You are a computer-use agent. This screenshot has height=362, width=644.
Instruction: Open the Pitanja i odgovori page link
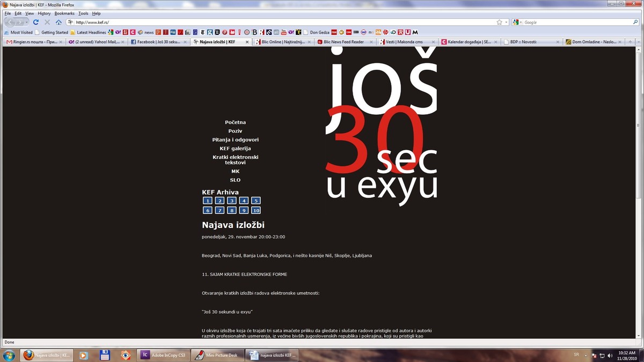coord(235,139)
